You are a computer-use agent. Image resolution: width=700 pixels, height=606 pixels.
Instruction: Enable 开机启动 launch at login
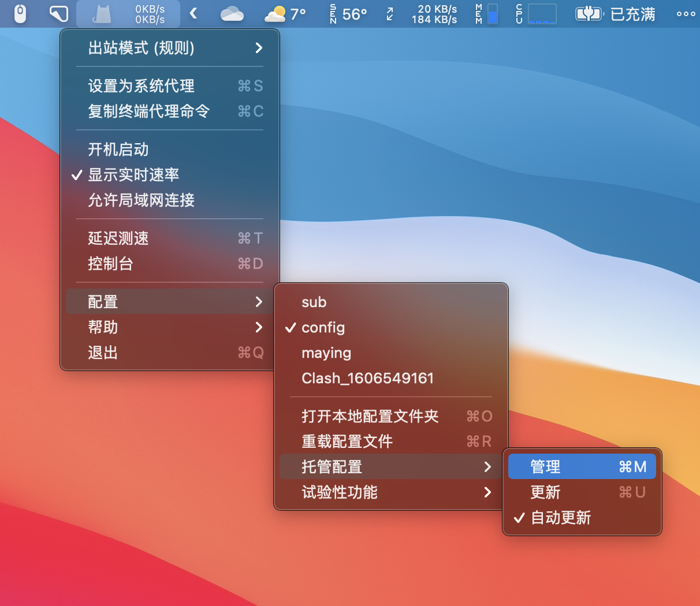118,149
